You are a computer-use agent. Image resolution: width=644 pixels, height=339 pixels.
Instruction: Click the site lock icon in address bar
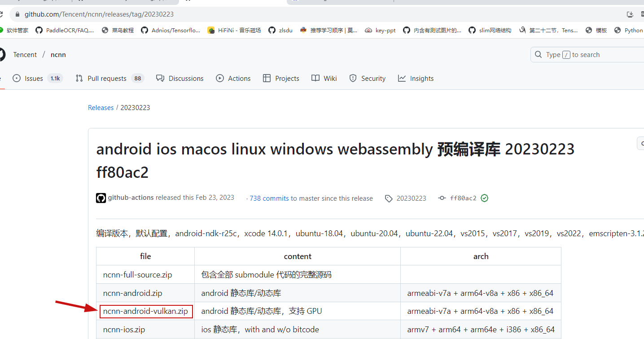pyautogui.click(x=18, y=14)
